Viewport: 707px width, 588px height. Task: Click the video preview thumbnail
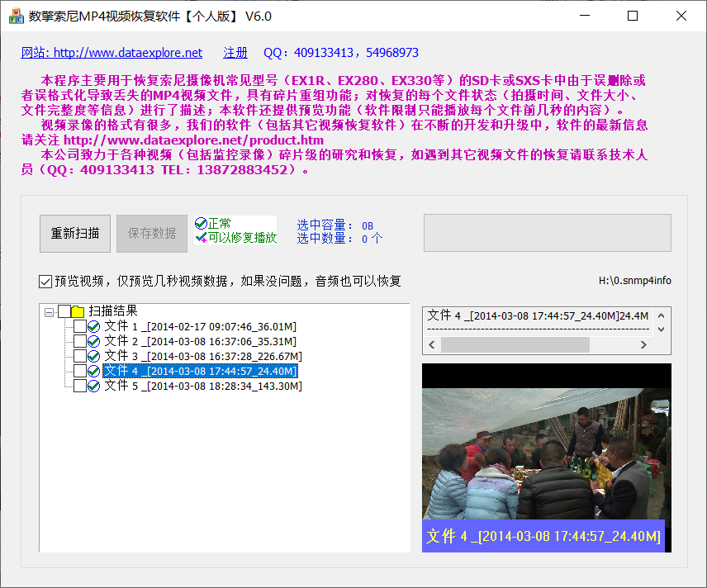[x=547, y=458]
